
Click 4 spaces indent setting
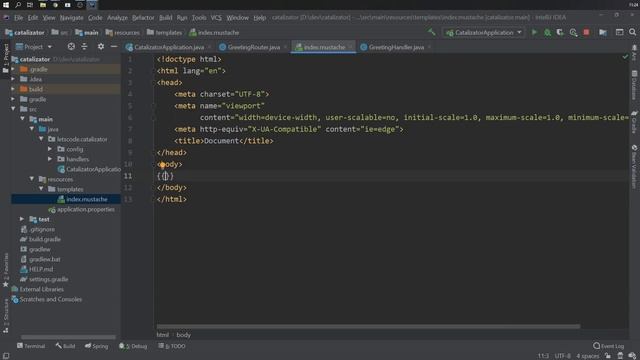pos(587,356)
